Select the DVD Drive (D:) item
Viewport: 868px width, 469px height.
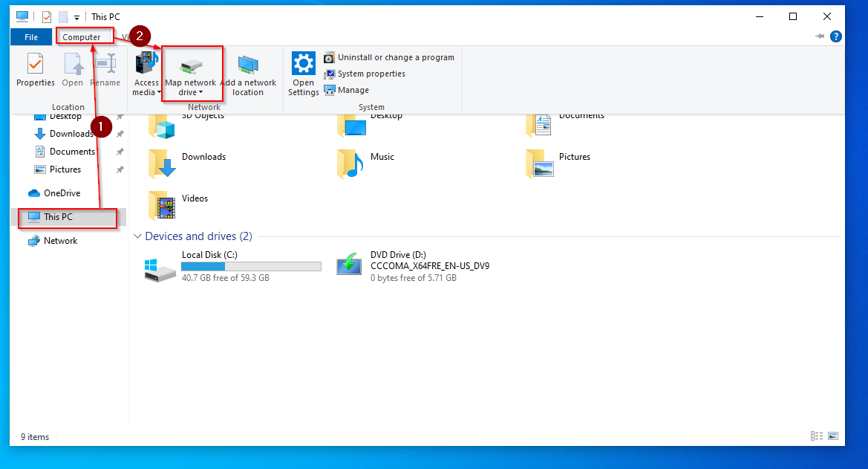point(413,266)
